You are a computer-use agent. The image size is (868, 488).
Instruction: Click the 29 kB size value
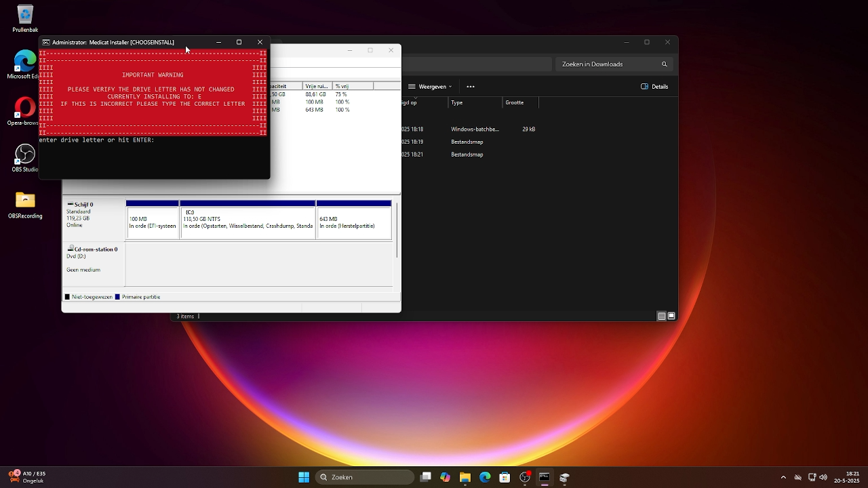click(528, 129)
